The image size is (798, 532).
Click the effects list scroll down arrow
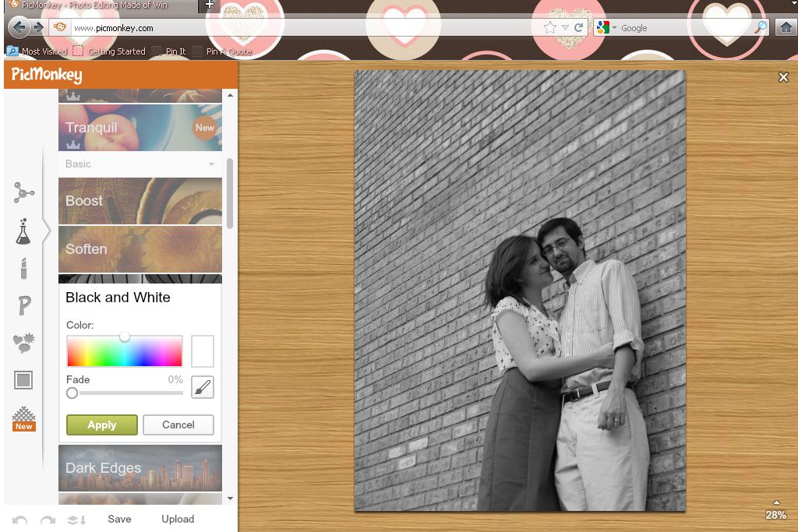click(230, 499)
